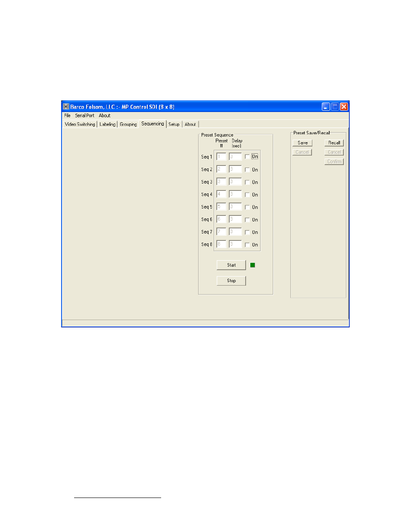Click the Seq 7 Preset number field

(x=221, y=231)
